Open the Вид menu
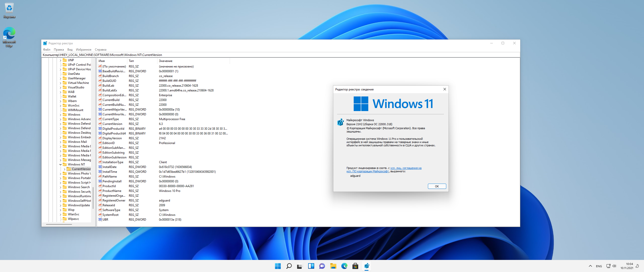644x272 pixels. pyautogui.click(x=70, y=50)
